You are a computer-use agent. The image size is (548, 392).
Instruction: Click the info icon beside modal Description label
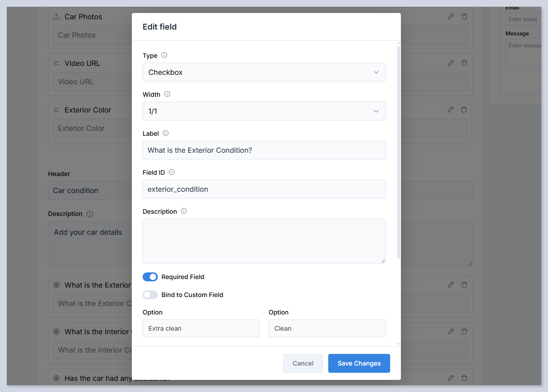pos(184,211)
